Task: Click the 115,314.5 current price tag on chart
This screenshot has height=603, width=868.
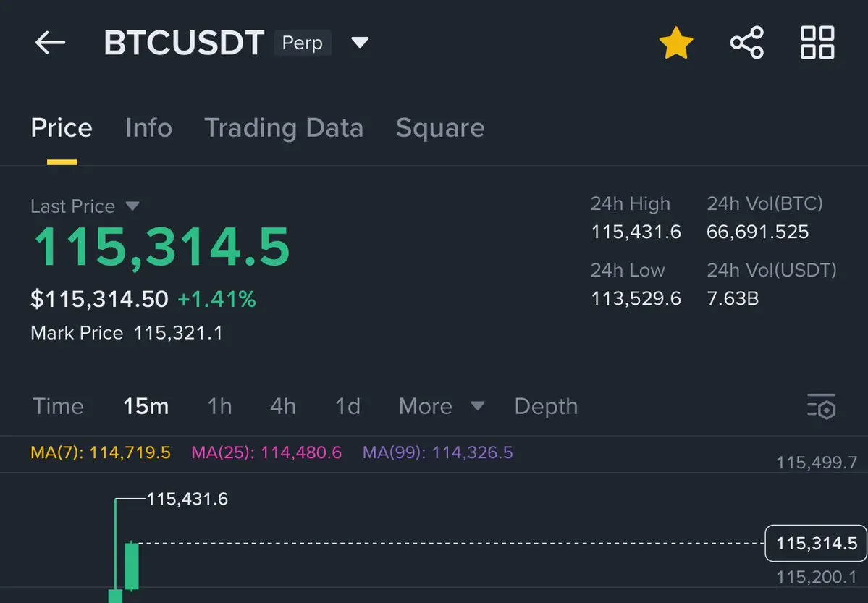Action: pos(816,544)
